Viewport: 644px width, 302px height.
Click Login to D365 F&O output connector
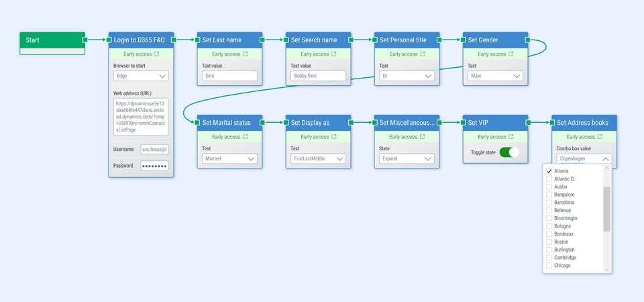point(173,40)
